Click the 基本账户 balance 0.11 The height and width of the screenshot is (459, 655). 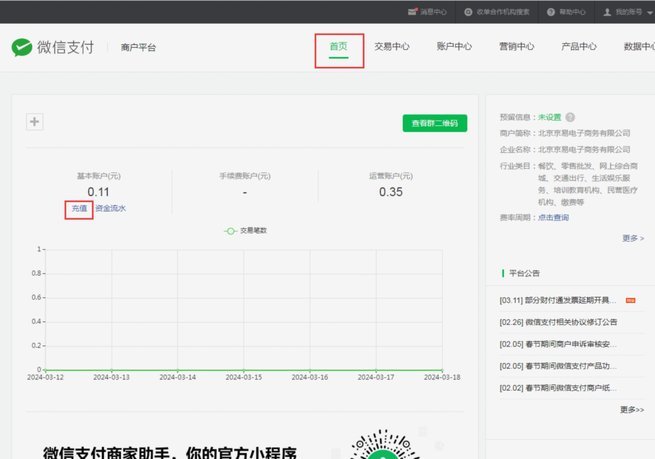99,192
